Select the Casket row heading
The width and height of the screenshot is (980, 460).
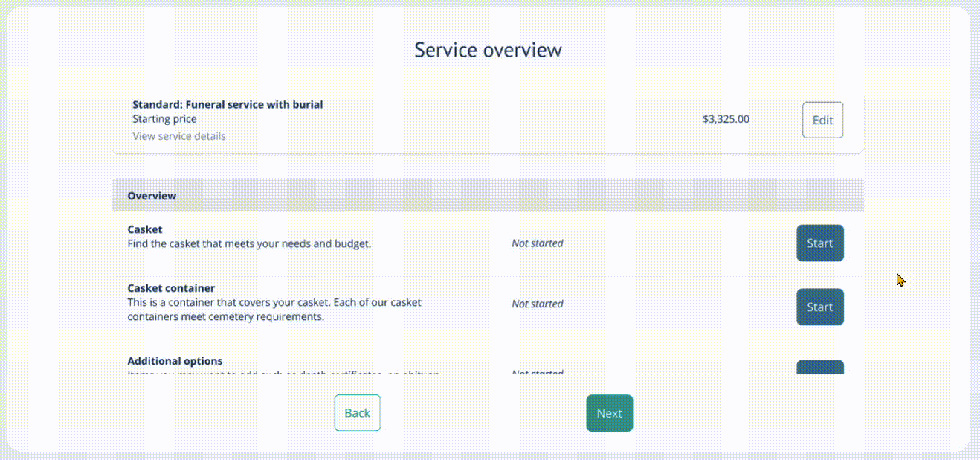[145, 229]
